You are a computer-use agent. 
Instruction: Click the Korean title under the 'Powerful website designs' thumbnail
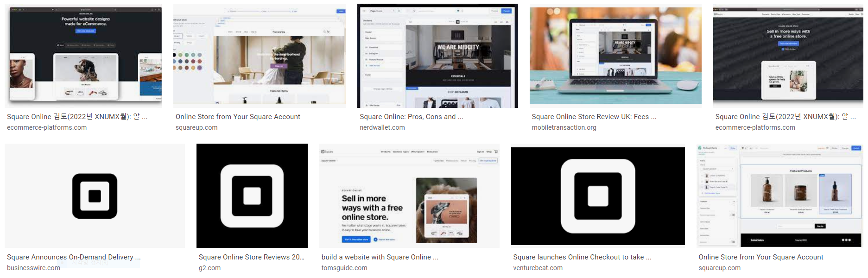77,117
